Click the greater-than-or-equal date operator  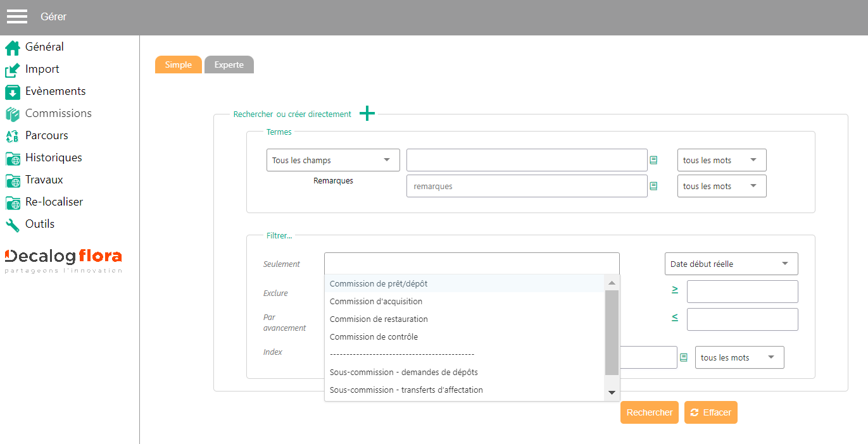(675, 290)
